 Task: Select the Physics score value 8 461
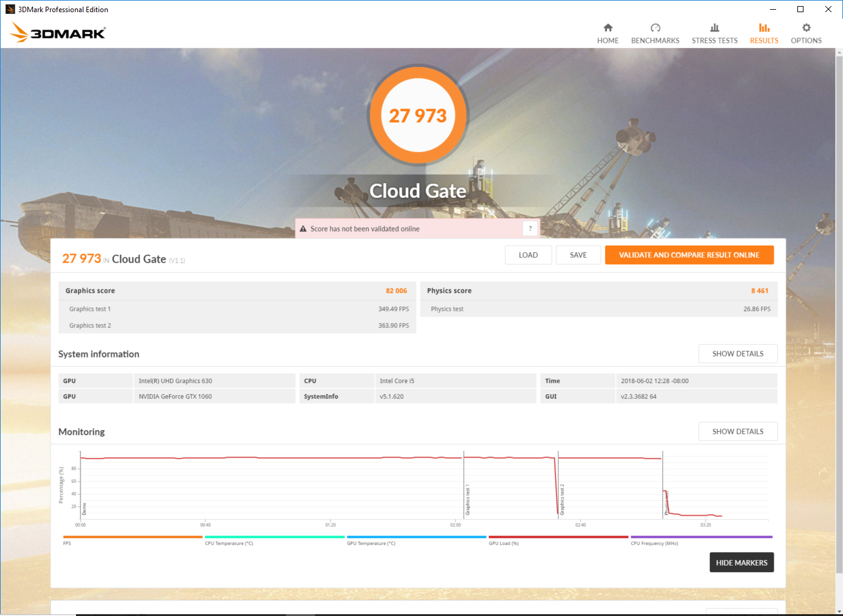[x=759, y=291]
